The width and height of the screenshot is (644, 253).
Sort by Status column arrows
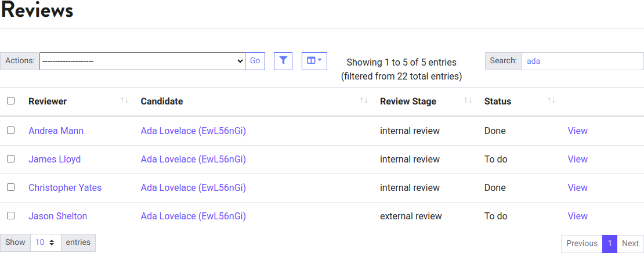coord(551,101)
